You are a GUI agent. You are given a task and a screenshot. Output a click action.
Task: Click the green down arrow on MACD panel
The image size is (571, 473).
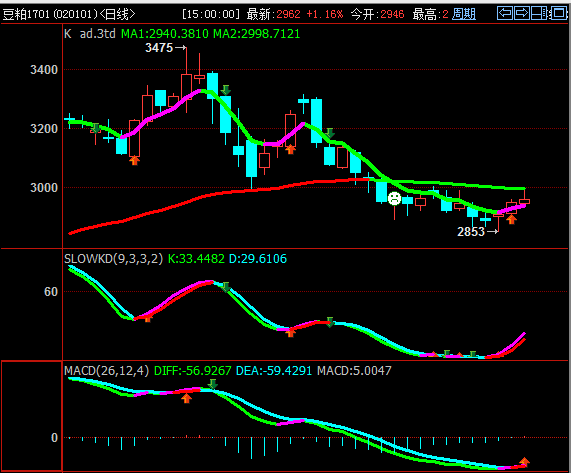[213, 384]
